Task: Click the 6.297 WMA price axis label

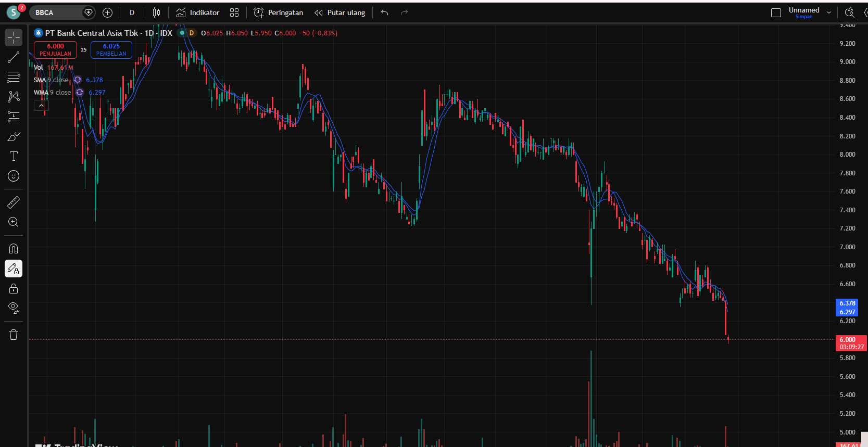Action: click(847, 312)
